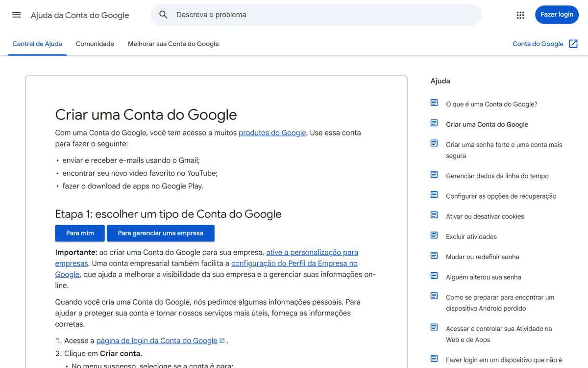Open the Conta do Google link in header
Viewport: 588px width, 368px height.
pos(538,44)
